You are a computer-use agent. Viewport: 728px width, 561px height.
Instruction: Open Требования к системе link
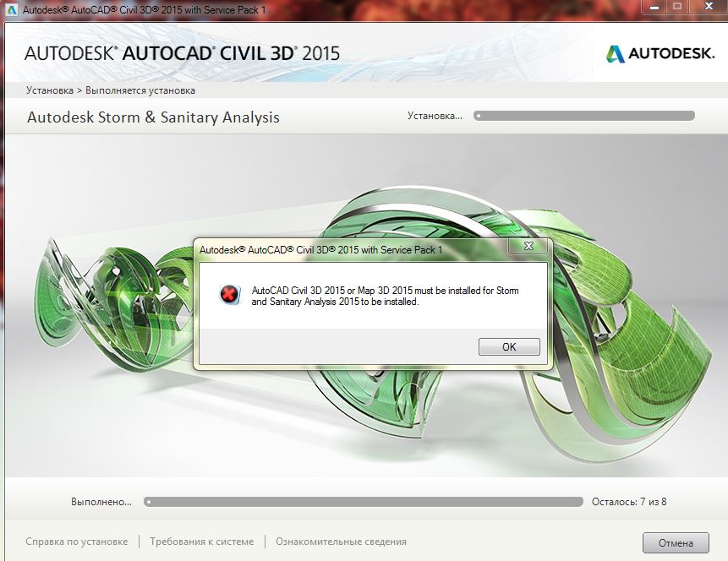click(201, 542)
